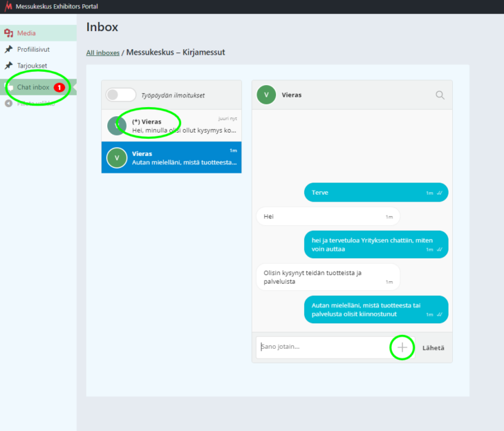Select Tarjoukset in the sidebar
Screen dimensions: 504x431
pyautogui.click(x=32, y=66)
